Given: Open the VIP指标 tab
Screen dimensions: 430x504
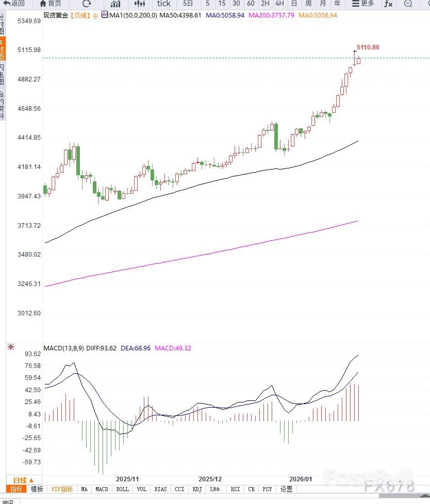Looking at the screenshot, I should pos(62,489).
